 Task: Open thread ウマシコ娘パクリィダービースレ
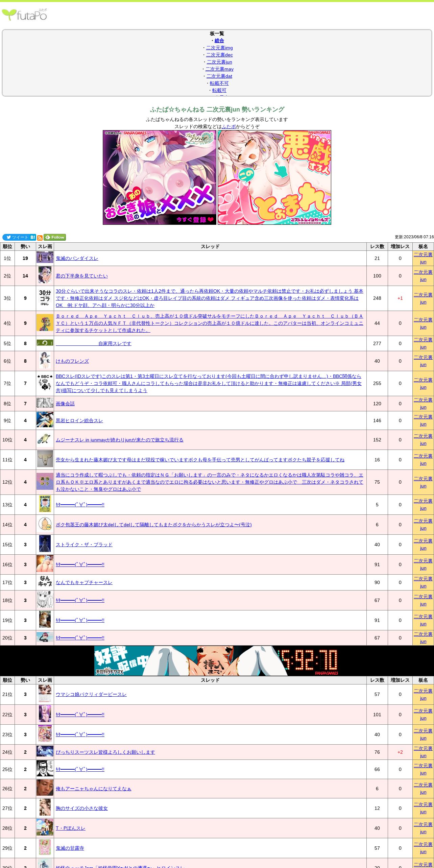click(x=91, y=694)
